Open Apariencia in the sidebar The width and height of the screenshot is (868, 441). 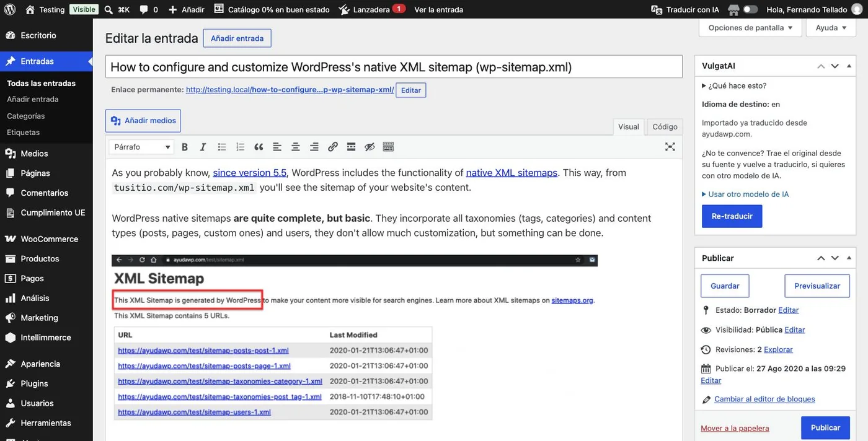coord(46,364)
